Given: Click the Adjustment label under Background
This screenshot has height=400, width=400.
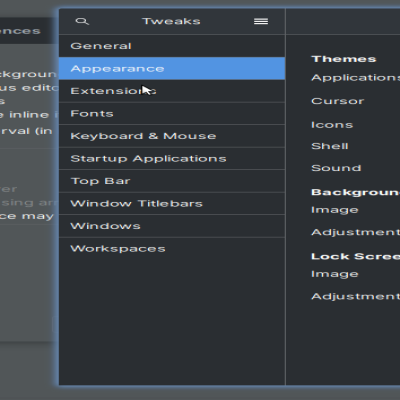Looking at the screenshot, I should pyautogui.click(x=355, y=232).
